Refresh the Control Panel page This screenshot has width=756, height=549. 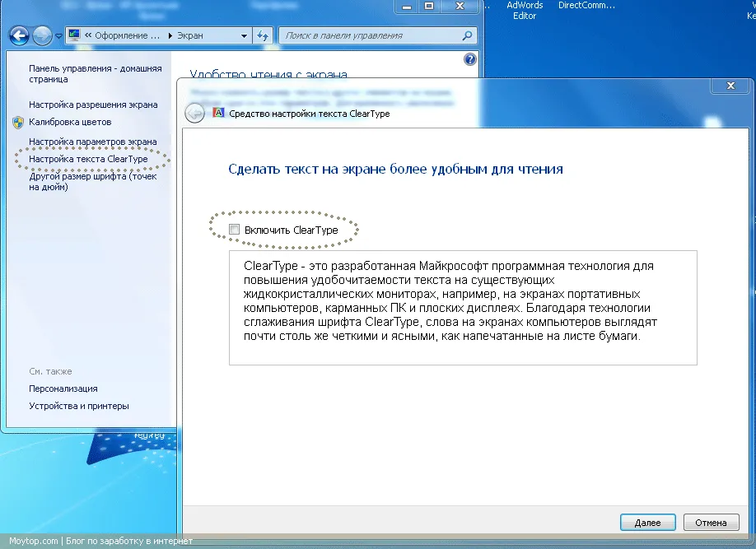tap(263, 35)
